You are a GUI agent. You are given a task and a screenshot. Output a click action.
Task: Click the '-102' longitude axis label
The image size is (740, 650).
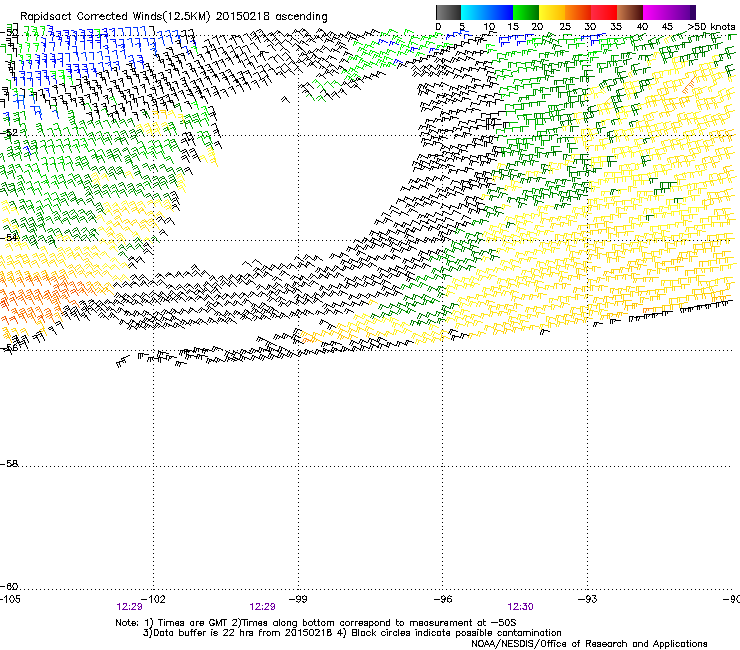pos(153,599)
